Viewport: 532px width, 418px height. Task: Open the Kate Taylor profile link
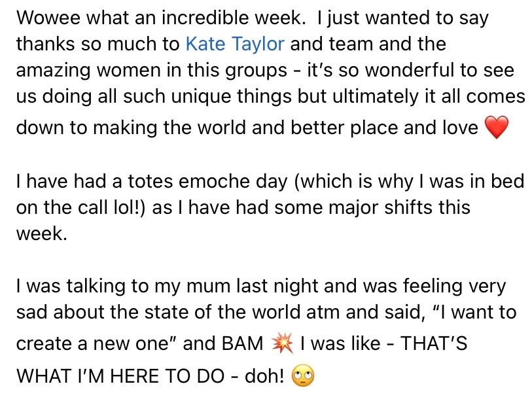[235, 44]
